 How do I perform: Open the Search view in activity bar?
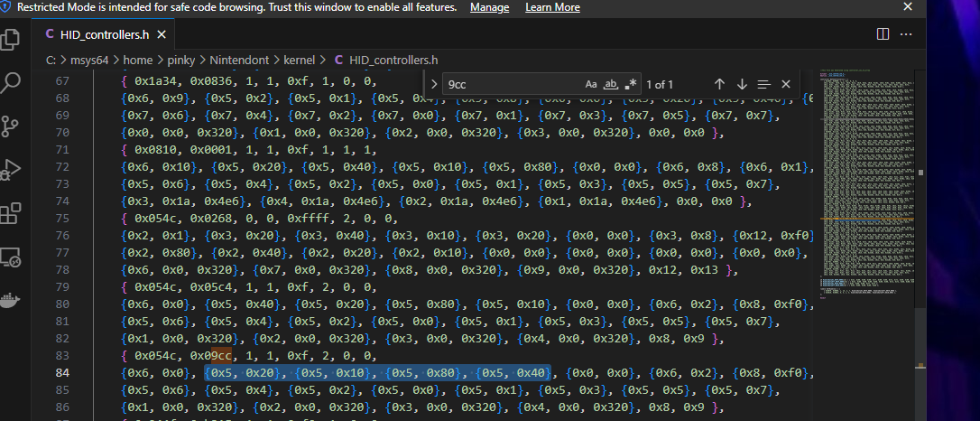[11, 82]
